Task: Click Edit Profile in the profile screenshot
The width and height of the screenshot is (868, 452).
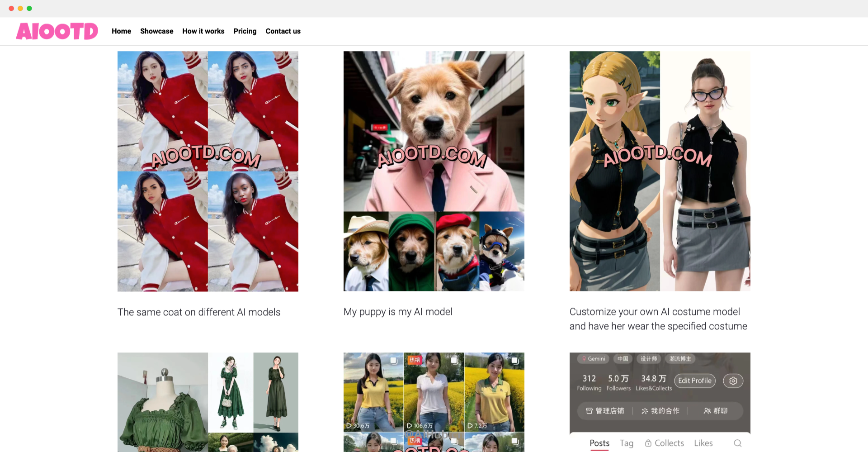Action: click(695, 381)
